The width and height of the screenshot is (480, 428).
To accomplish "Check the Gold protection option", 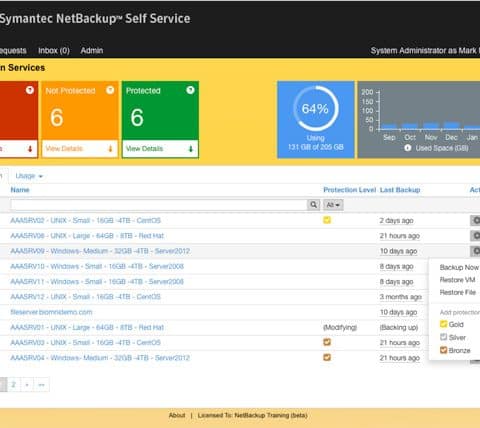I will pyautogui.click(x=443, y=324).
